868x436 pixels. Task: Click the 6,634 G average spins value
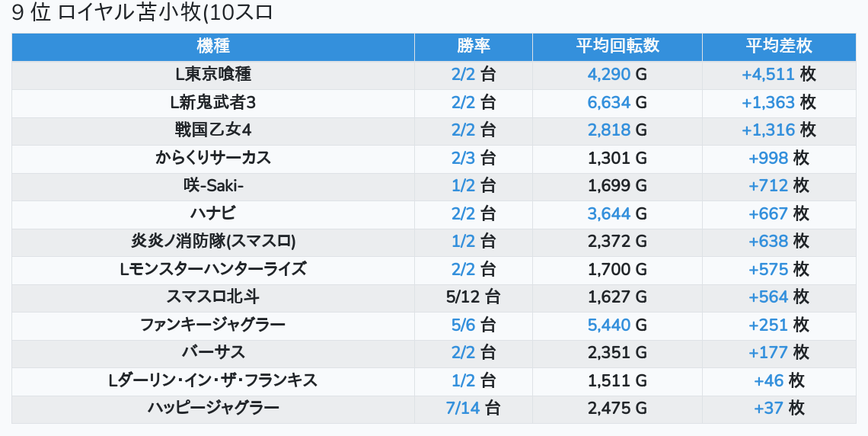(x=617, y=103)
